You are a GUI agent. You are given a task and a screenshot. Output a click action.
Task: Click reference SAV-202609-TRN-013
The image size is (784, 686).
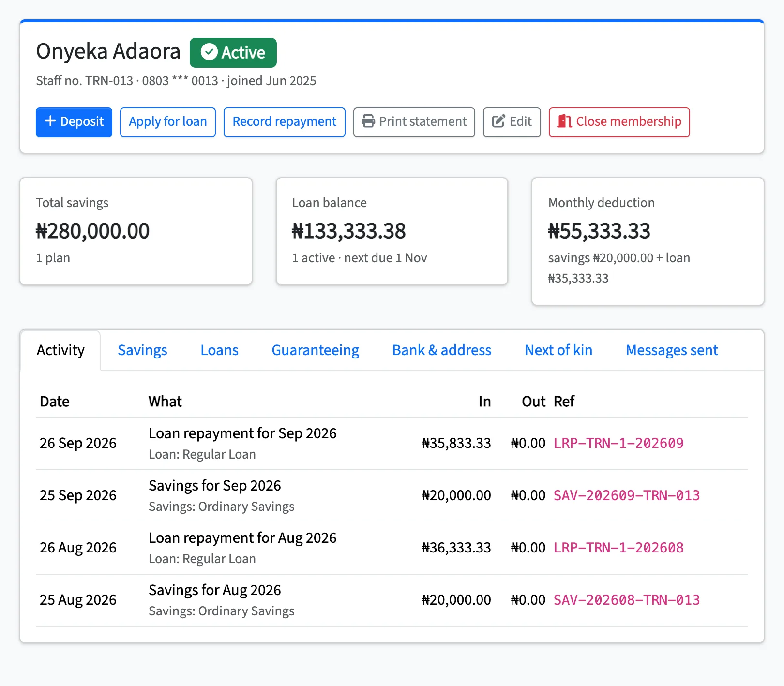(627, 495)
